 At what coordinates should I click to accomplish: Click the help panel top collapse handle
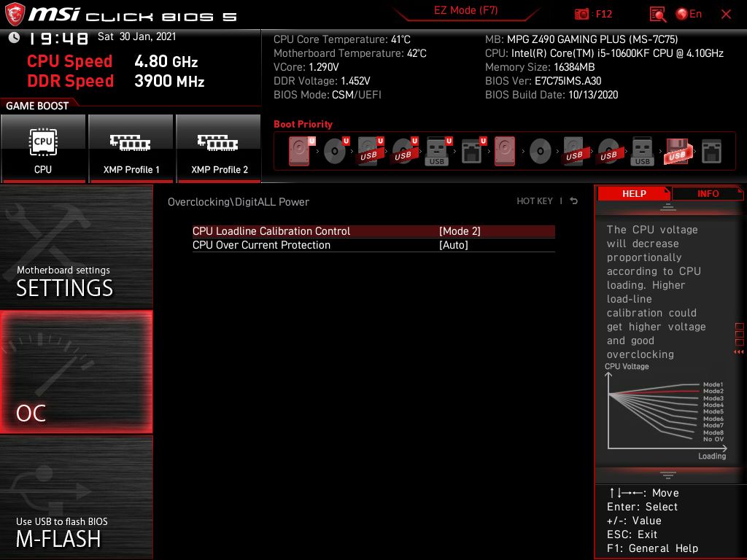pyautogui.click(x=668, y=207)
